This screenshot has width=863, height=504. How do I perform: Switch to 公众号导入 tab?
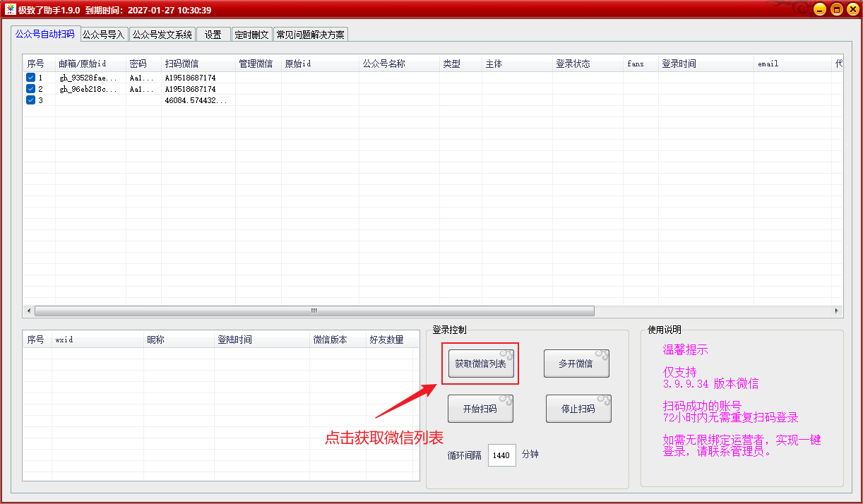click(x=103, y=35)
